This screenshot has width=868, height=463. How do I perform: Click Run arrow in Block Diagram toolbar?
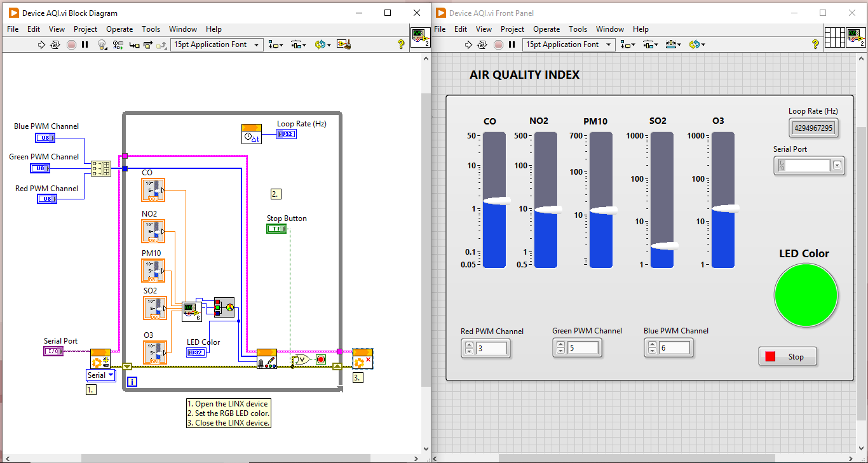pos(42,44)
